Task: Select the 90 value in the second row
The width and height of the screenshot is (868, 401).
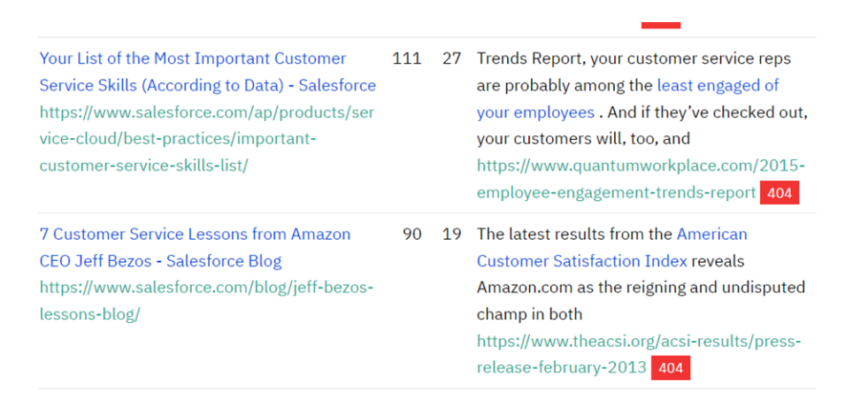Action: point(411,235)
